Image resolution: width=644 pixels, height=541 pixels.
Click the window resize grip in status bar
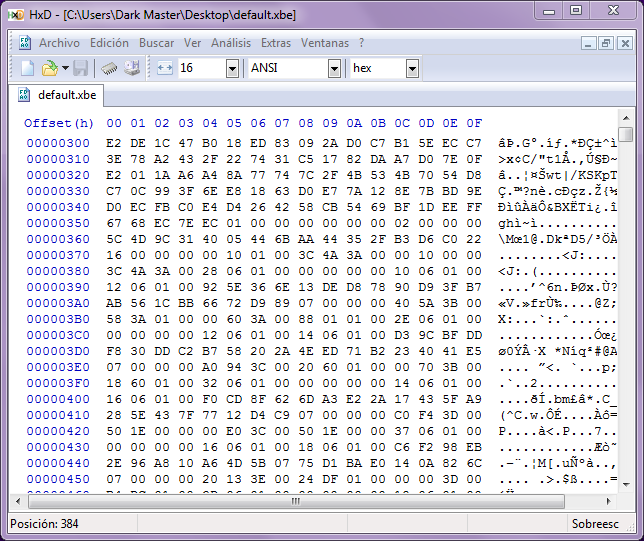point(630,529)
